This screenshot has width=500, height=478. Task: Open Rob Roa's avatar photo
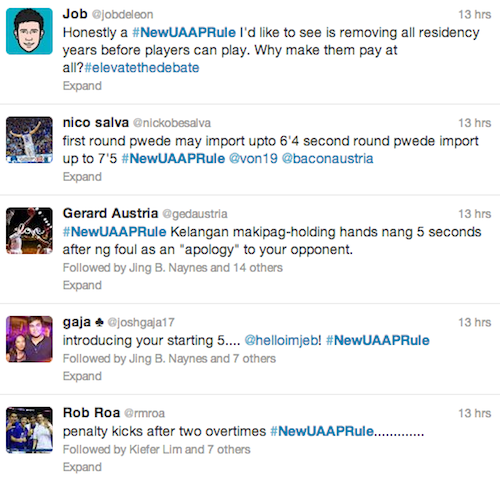29,430
